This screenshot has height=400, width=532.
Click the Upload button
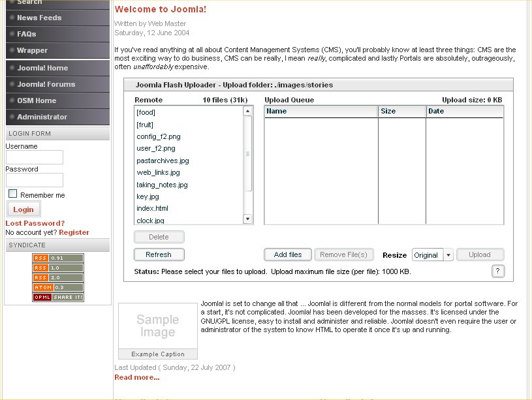point(480,254)
